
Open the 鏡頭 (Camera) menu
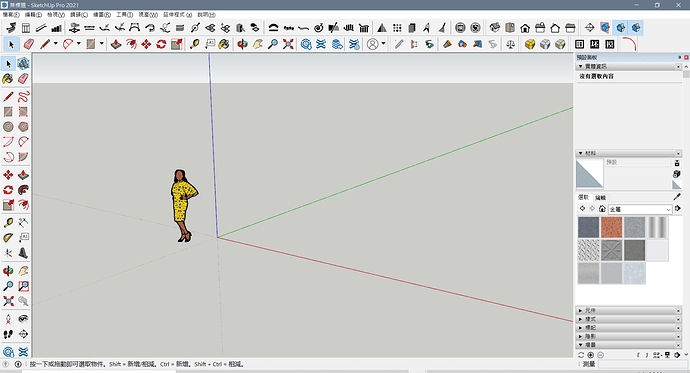coord(79,15)
